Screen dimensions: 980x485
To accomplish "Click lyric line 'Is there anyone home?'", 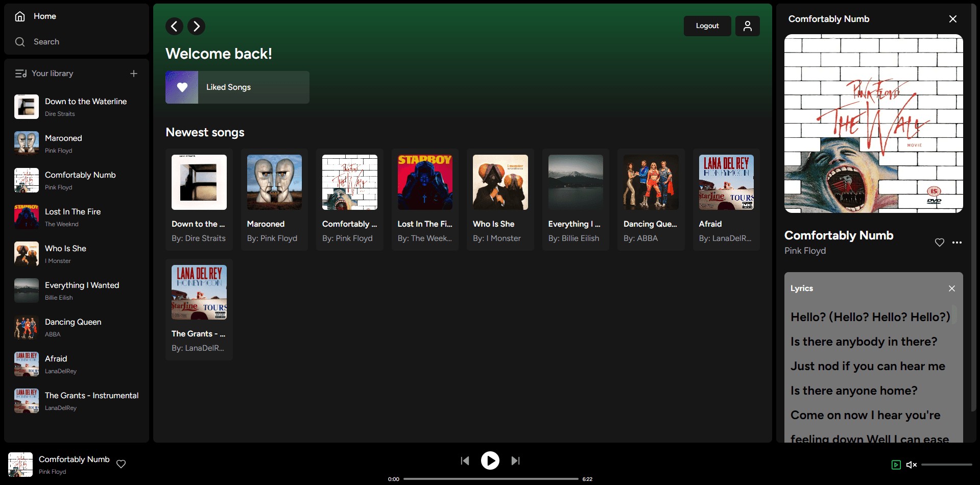I will [854, 391].
